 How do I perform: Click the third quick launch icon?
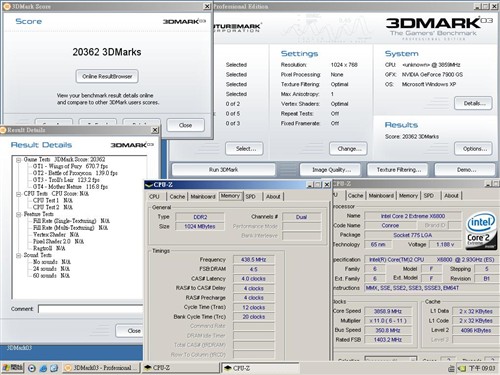click(x=54, y=368)
